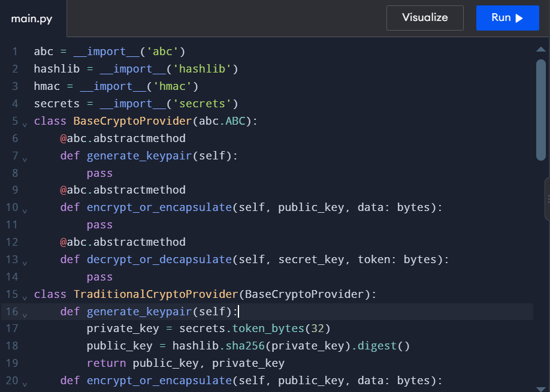Fold the encrypt_or_encapsulate method at line 20
The height and width of the screenshot is (392, 550).
[25, 384]
